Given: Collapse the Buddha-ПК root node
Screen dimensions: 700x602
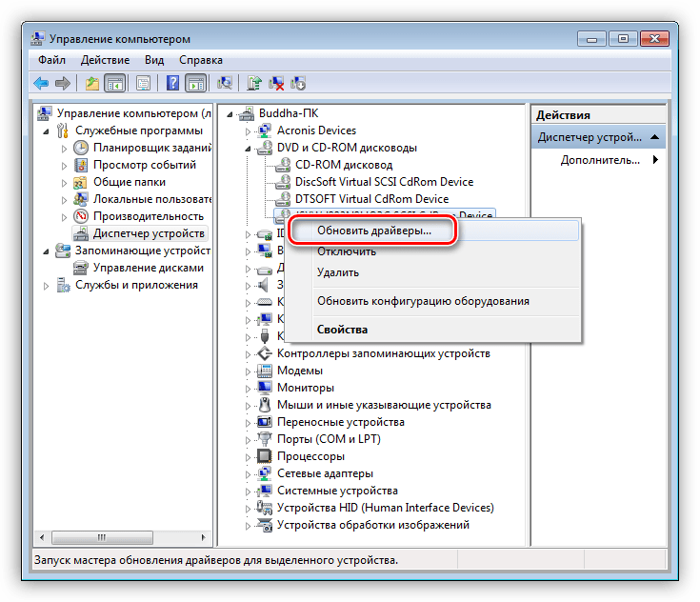Looking at the screenshot, I should click(230, 114).
